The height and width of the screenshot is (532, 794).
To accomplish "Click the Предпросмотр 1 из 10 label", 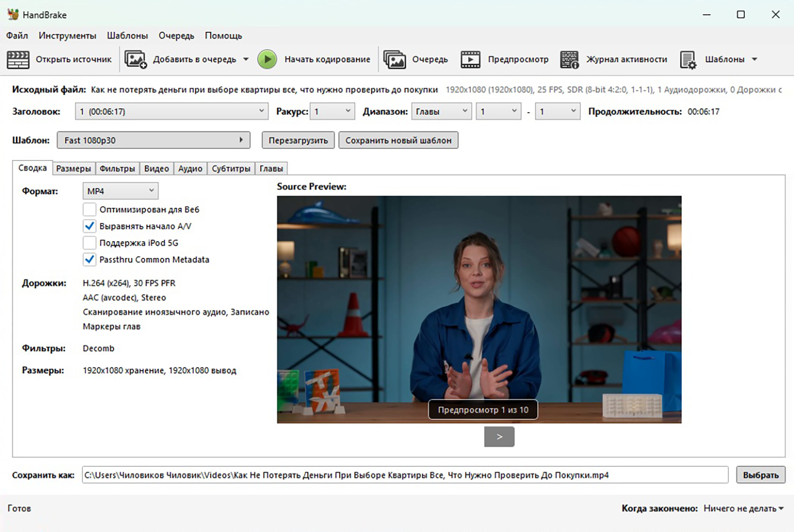I will tap(483, 410).
